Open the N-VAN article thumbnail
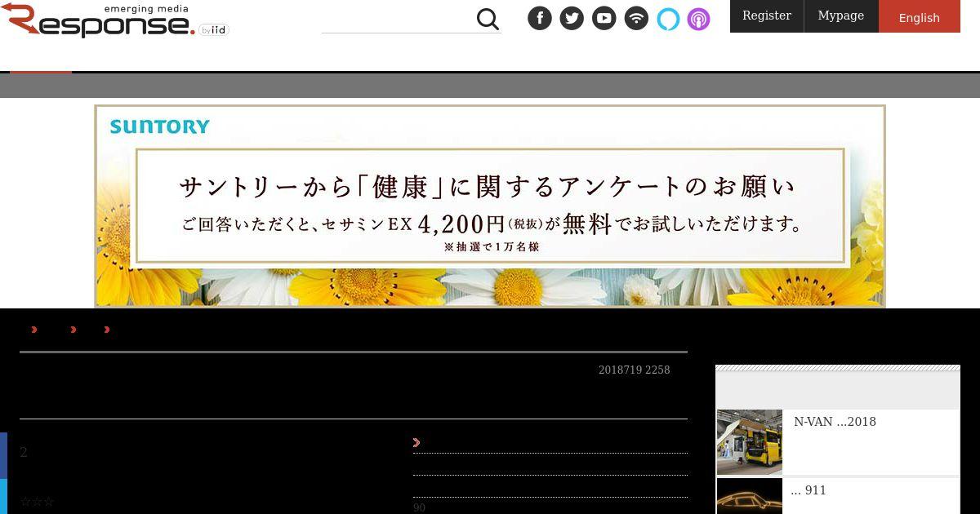980x514 pixels. click(x=750, y=442)
